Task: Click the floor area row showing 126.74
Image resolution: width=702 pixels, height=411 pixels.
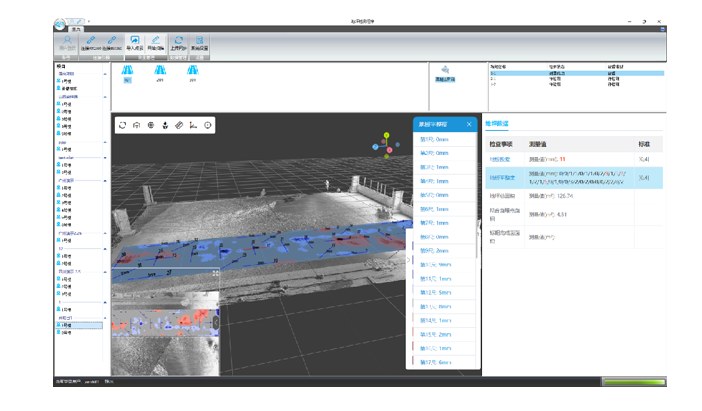Action: point(574,196)
